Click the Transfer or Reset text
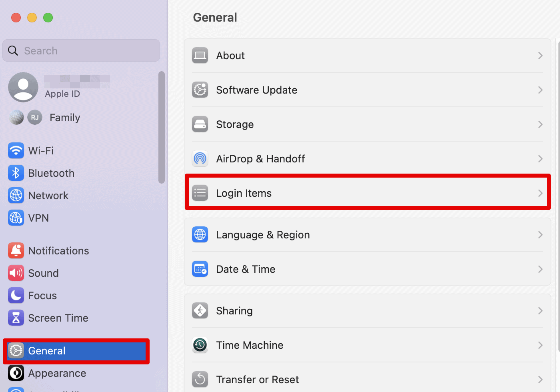Viewport: 560px width, 392px height. pyautogui.click(x=258, y=380)
